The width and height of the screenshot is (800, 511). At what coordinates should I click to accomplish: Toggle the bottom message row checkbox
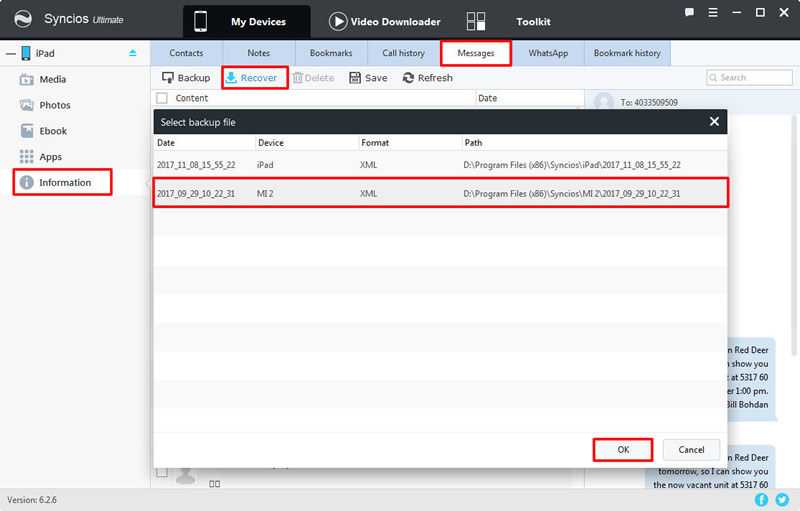[162, 472]
